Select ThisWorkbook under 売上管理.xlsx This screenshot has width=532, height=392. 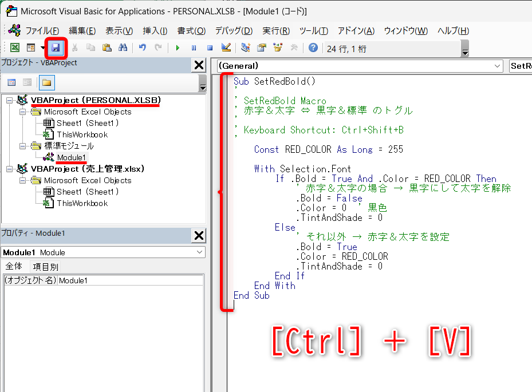pyautogui.click(x=82, y=204)
